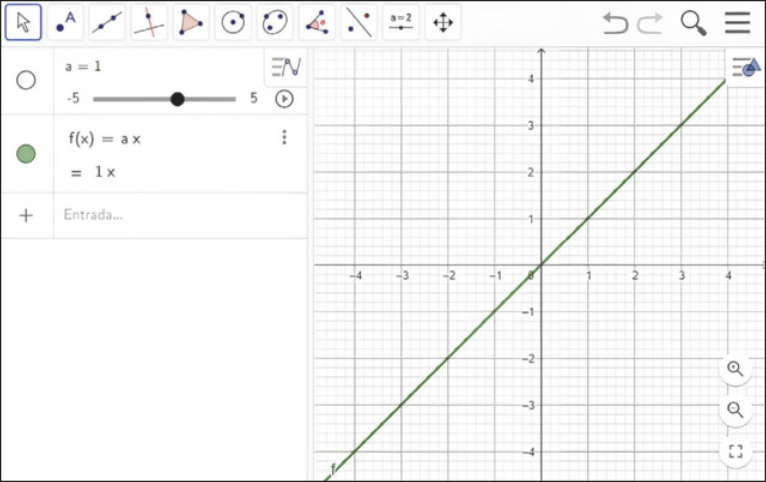
Task: Select the Line through two points tool
Action: tap(107, 22)
